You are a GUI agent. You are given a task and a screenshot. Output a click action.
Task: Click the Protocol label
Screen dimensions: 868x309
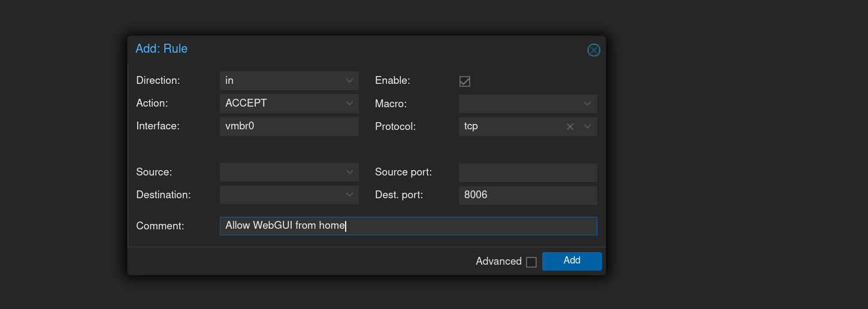pos(395,126)
